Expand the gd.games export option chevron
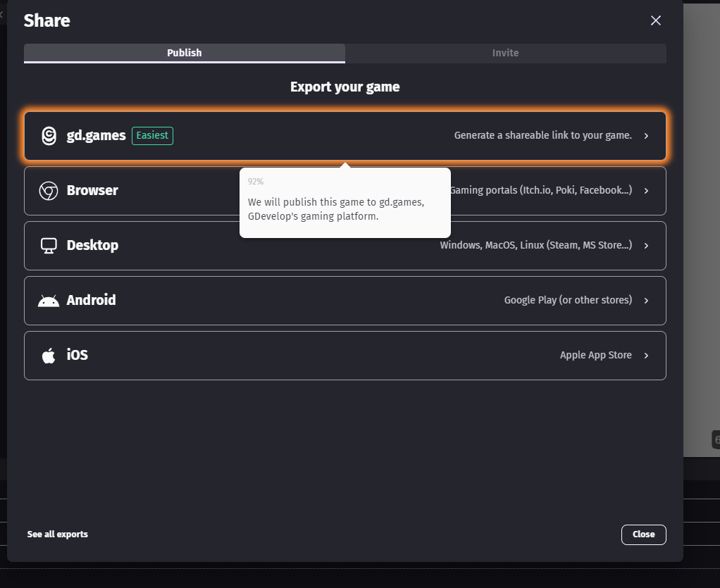This screenshot has height=588, width=720. (x=646, y=136)
